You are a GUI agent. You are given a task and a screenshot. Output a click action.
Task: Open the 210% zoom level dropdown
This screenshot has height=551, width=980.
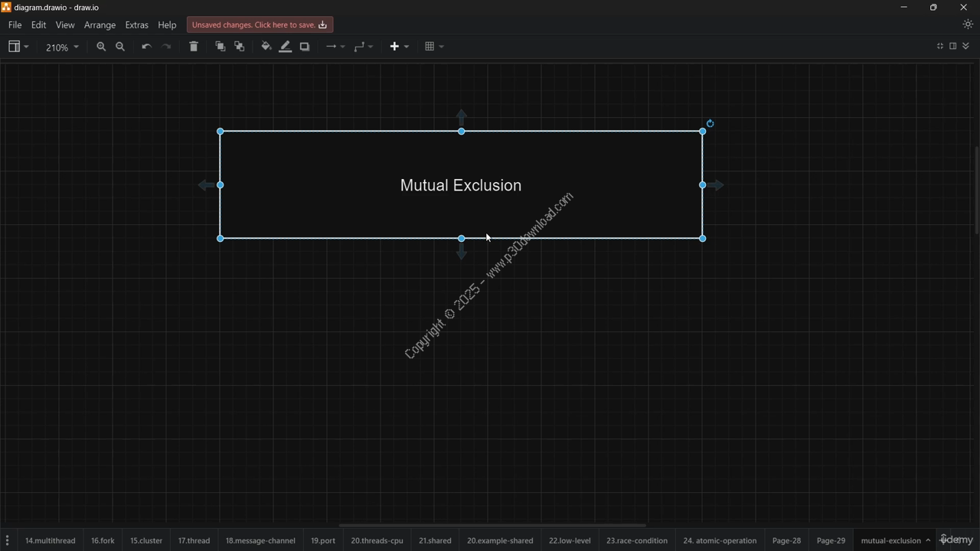pos(62,47)
